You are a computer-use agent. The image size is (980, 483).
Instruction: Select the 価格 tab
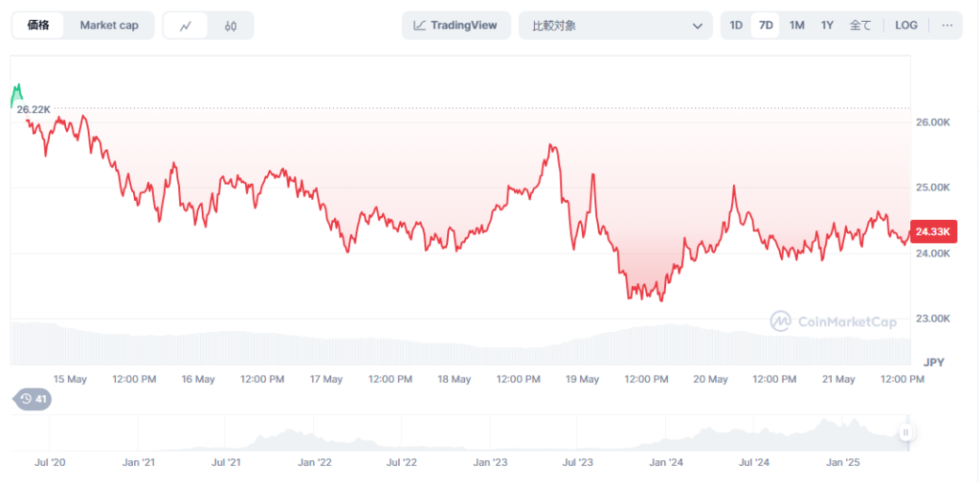tap(38, 26)
